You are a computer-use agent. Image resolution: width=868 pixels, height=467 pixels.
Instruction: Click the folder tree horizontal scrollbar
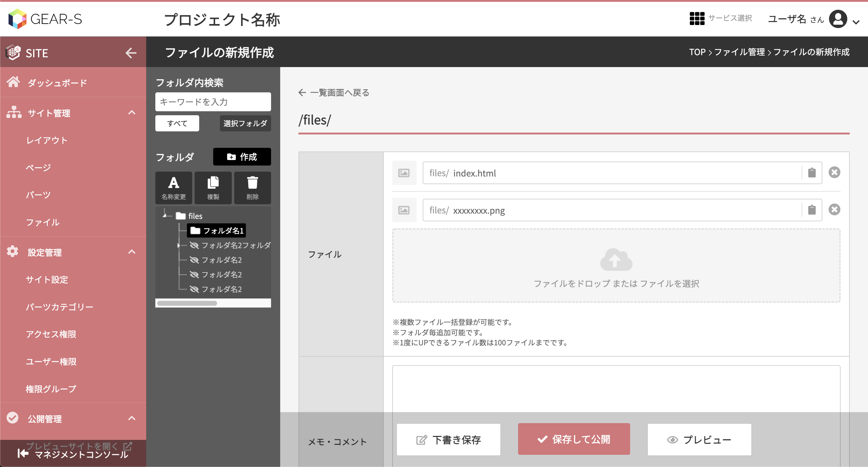[187, 303]
